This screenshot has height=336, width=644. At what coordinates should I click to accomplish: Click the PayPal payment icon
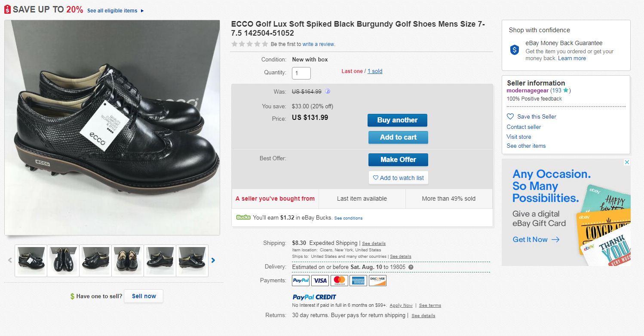[x=301, y=281]
